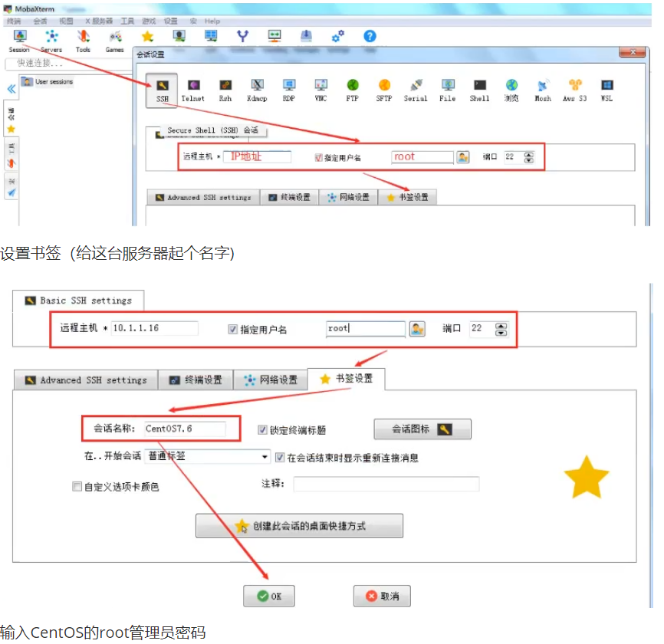Click the remote host field showing 10.1.1.16

pyautogui.click(x=154, y=328)
